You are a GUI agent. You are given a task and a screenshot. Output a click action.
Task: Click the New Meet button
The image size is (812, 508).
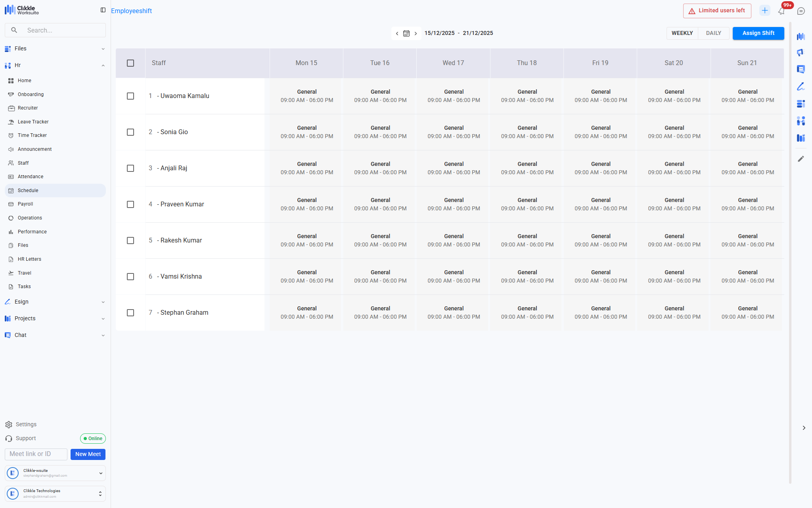click(x=88, y=454)
